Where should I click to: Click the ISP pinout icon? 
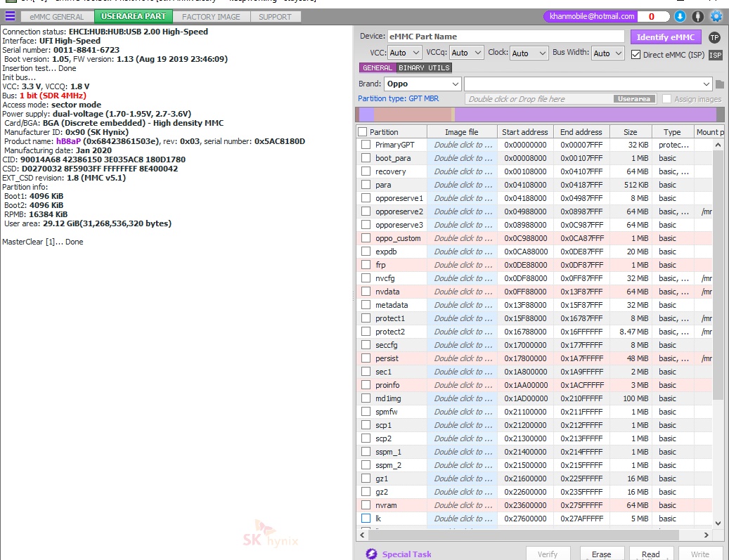click(x=715, y=55)
